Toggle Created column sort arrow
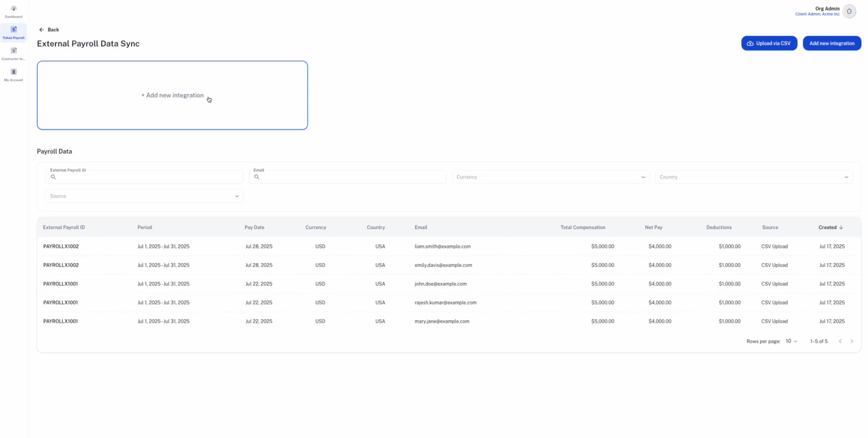The image size is (868, 438). tap(841, 228)
